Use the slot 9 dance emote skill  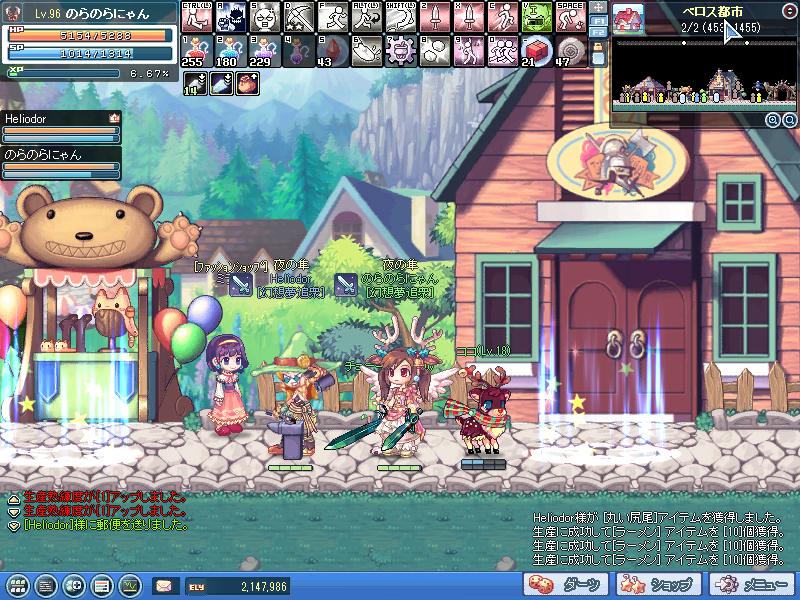click(x=469, y=51)
